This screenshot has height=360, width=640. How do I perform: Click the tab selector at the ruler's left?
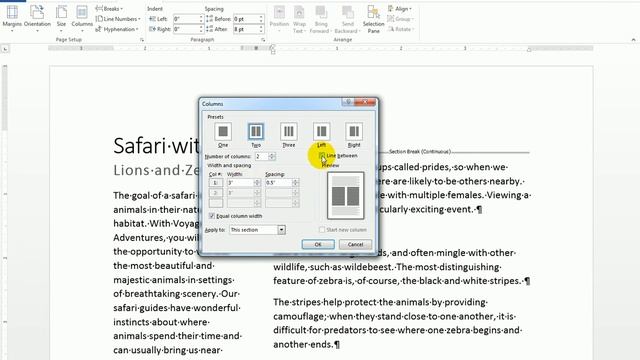tap(5, 49)
